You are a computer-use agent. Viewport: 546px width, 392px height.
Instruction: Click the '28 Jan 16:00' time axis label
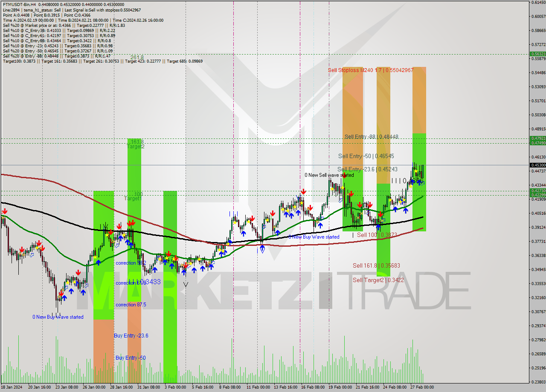coord(122,387)
